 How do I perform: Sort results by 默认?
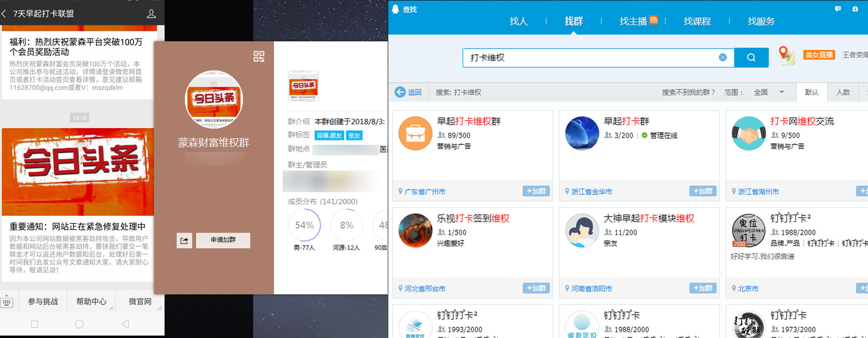[x=812, y=92]
